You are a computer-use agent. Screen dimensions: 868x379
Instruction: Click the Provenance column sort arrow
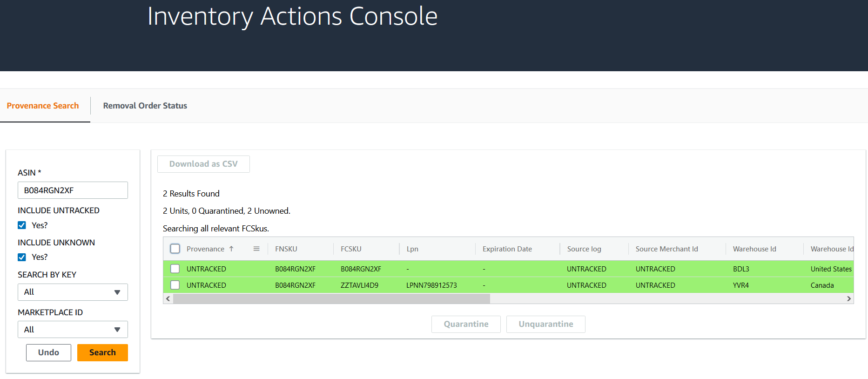pyautogui.click(x=231, y=249)
